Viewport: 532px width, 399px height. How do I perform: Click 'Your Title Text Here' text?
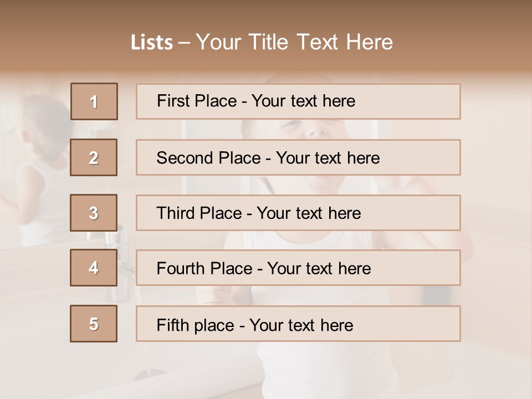(x=294, y=42)
